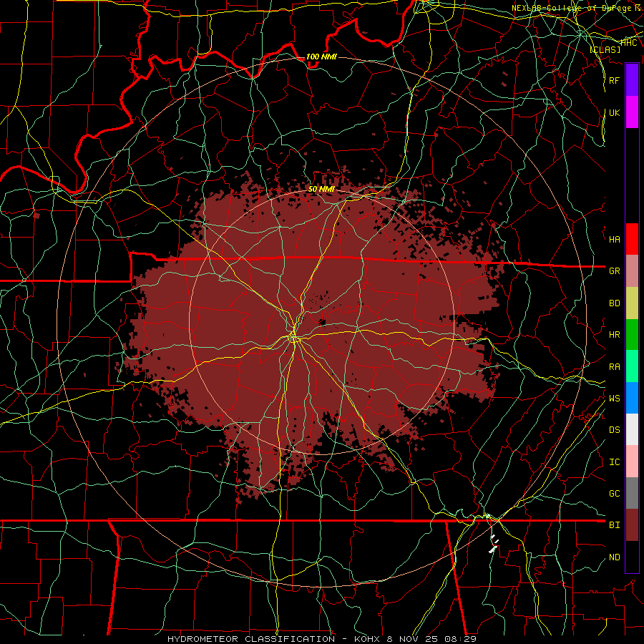
Task: Click the light pink IC legend swatch
Action: [x=632, y=462]
